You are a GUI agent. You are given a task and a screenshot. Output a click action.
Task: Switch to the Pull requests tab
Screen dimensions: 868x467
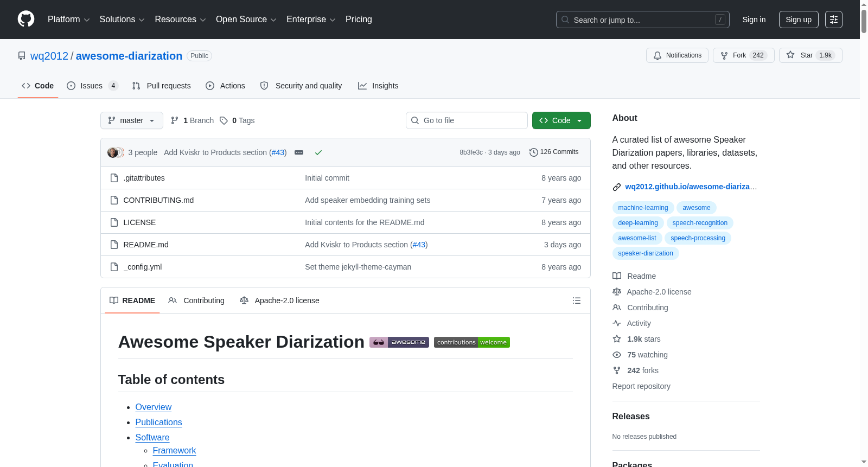click(162, 86)
